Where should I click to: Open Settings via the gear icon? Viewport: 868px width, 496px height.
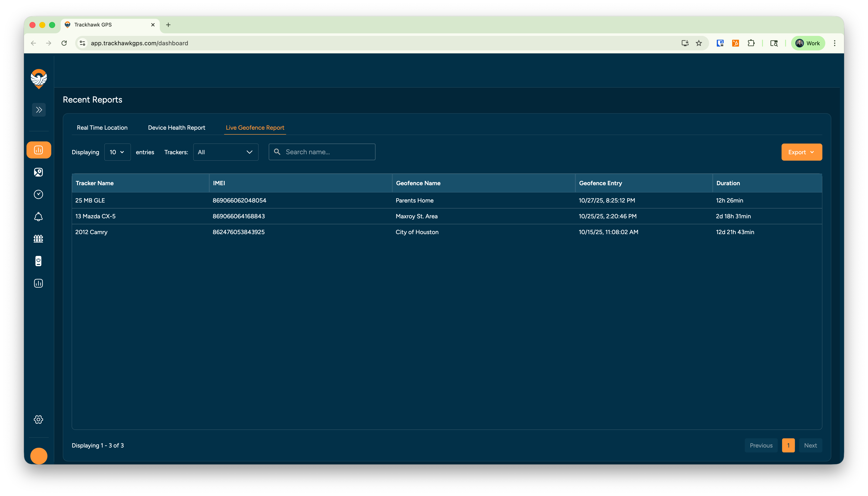(38, 419)
